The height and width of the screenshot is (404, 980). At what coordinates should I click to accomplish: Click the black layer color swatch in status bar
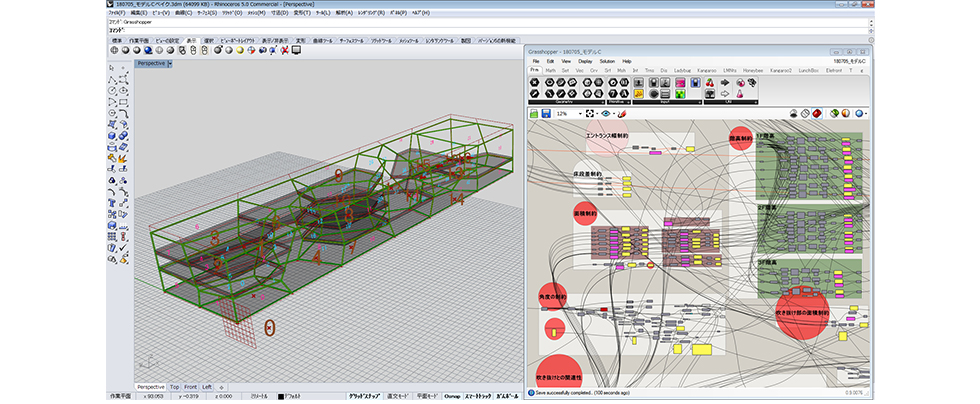coord(281,398)
